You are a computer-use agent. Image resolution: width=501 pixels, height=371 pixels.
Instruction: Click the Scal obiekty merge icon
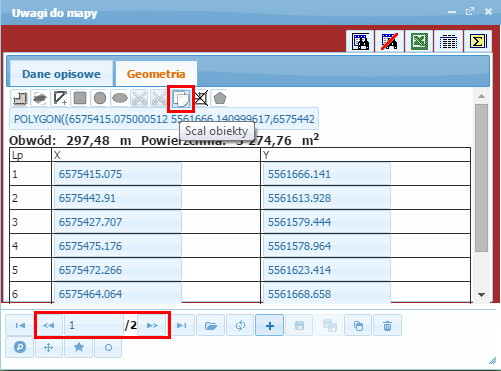(x=181, y=99)
